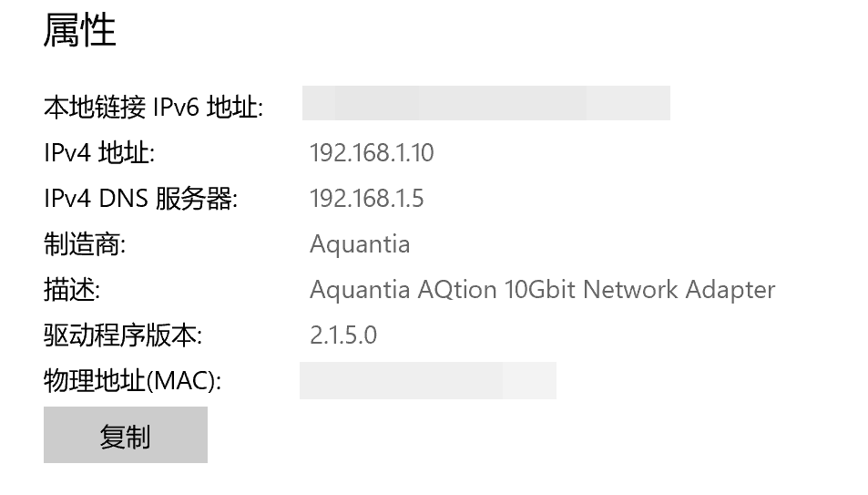Click the 192.168.1.10 IPv4 address value
868x495 pixels.
372,153
